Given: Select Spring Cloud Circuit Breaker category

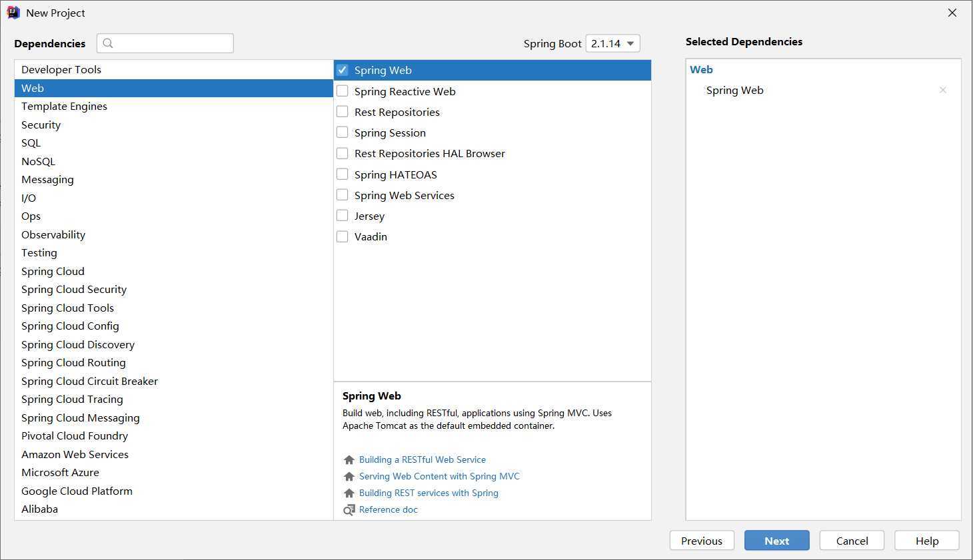Looking at the screenshot, I should click(x=173, y=381).
